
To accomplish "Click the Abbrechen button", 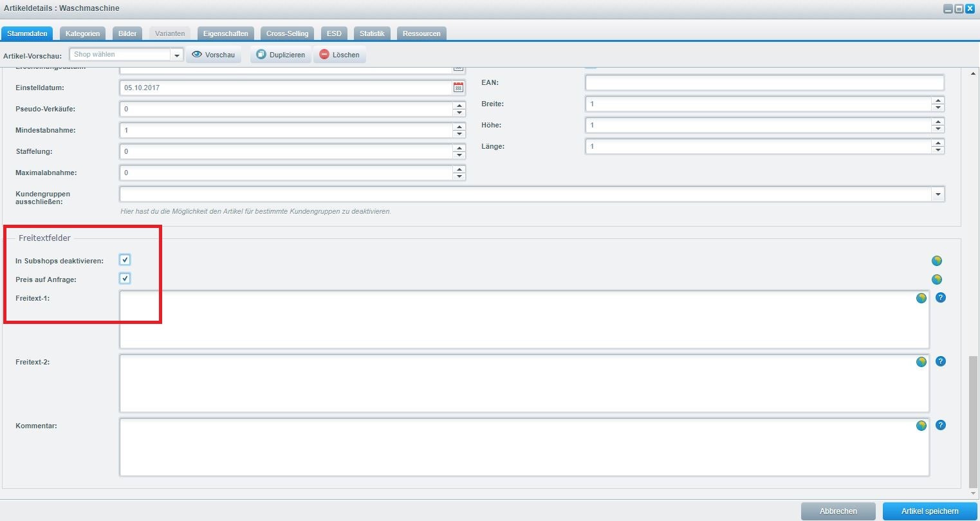I will [x=838, y=511].
